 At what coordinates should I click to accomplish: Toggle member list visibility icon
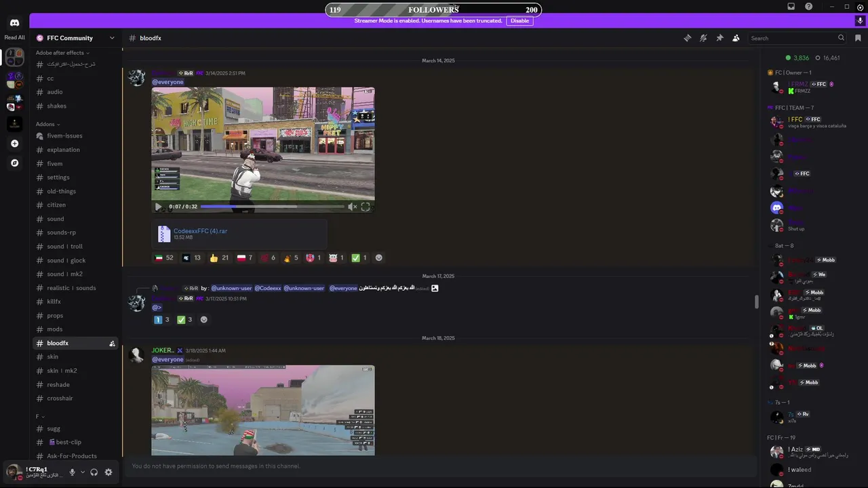736,38
